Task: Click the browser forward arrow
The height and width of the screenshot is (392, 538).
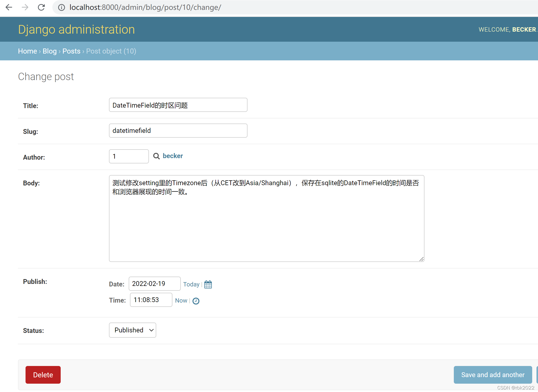Action: (25, 7)
